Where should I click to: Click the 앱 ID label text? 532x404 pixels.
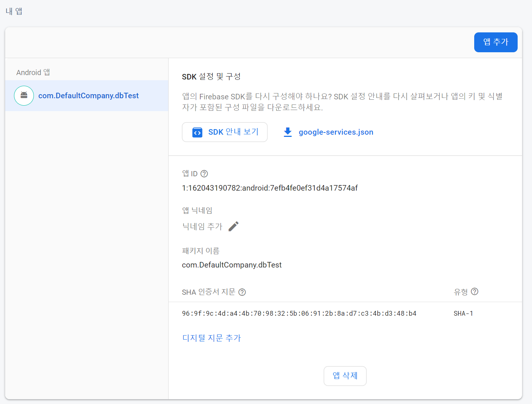(190, 174)
